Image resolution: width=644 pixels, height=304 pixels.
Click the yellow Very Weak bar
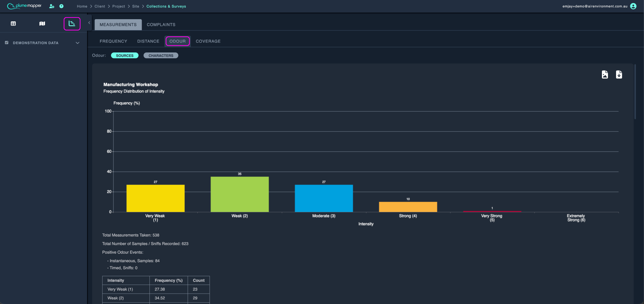156,198
